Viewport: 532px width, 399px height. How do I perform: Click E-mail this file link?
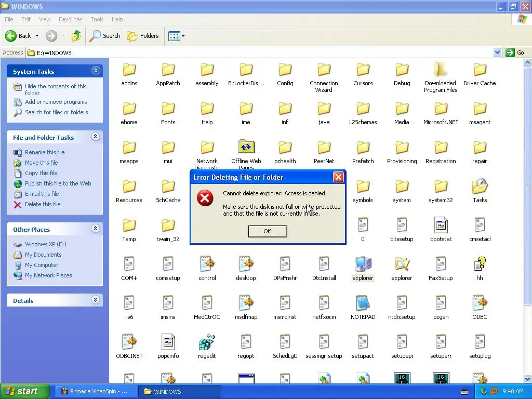[x=42, y=194]
